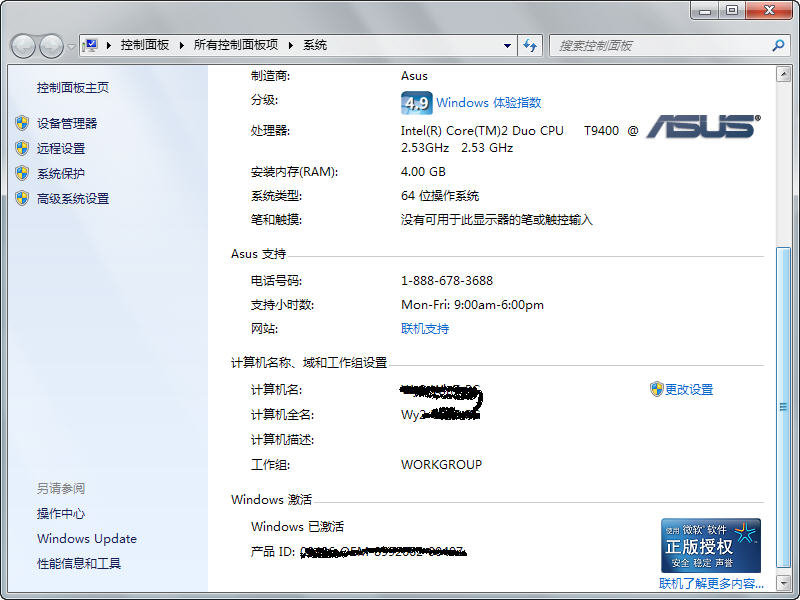Click the 正版授权 genuine Microsoft badge

tap(711, 545)
